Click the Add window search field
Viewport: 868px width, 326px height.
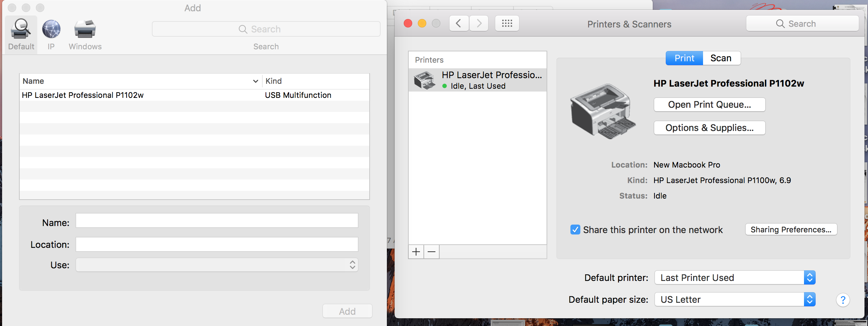(266, 29)
